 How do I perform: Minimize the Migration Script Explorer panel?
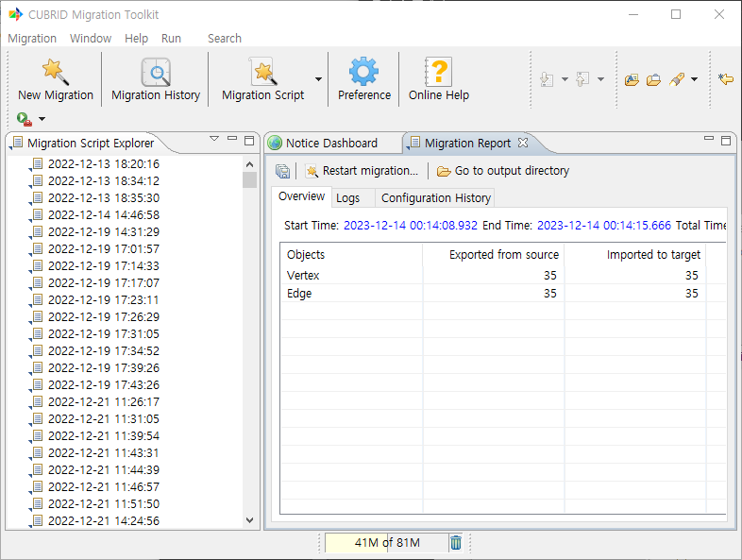[232, 139]
